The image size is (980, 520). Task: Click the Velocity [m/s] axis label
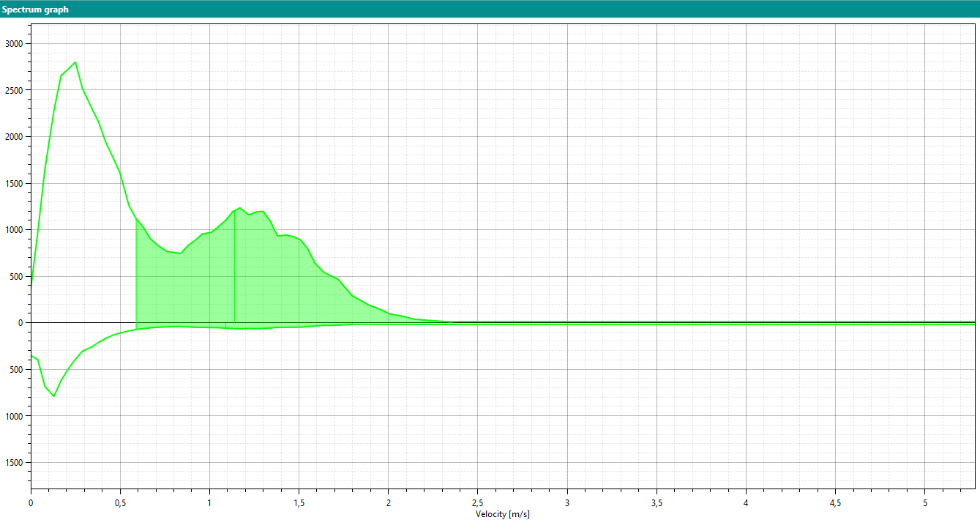(x=502, y=514)
